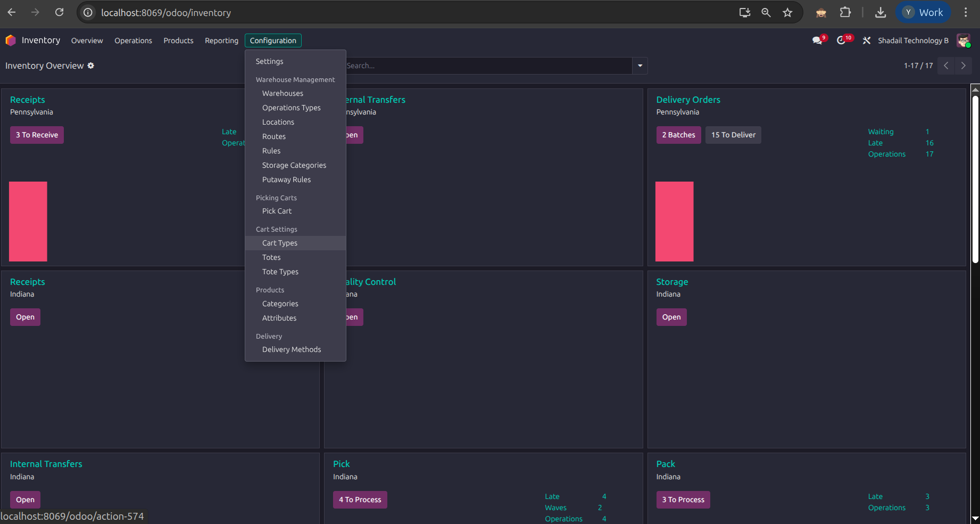Open the Receipts Pennsylvania card title
980x524 pixels.
tap(27, 100)
